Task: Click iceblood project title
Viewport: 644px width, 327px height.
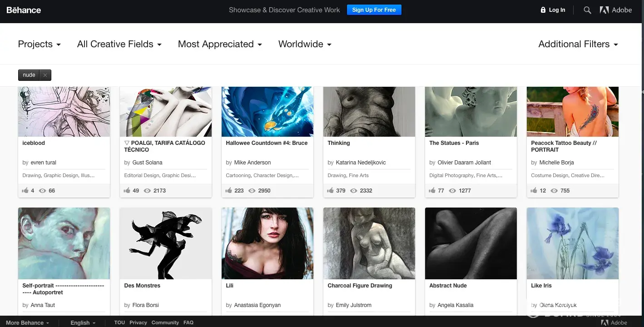Action: [34, 143]
